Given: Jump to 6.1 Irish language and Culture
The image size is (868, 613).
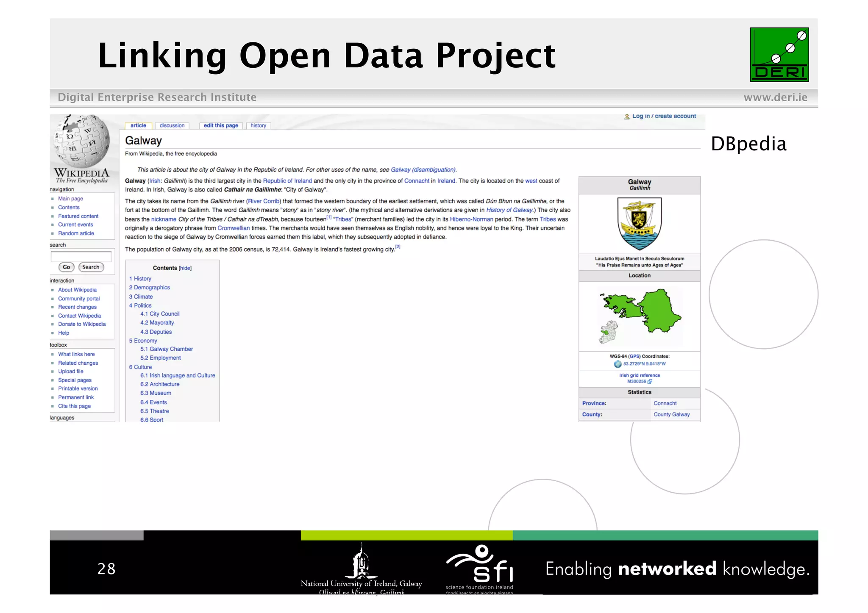Looking at the screenshot, I should [178, 375].
